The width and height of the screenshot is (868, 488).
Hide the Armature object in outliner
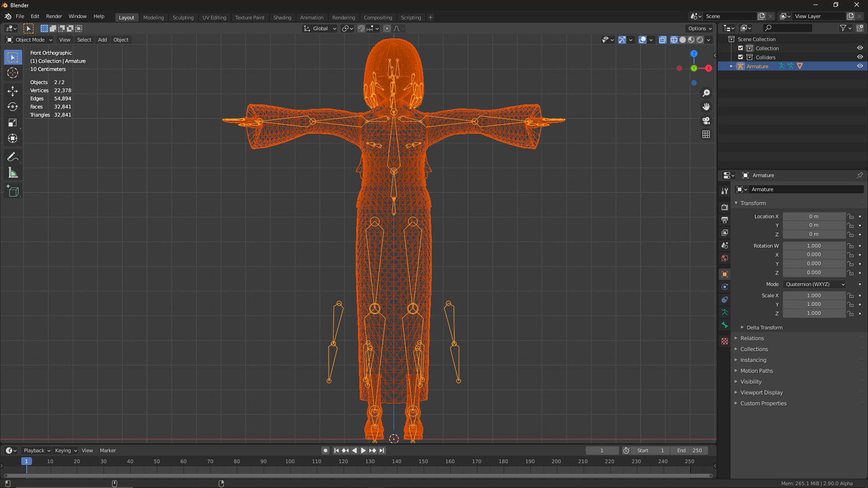860,66
